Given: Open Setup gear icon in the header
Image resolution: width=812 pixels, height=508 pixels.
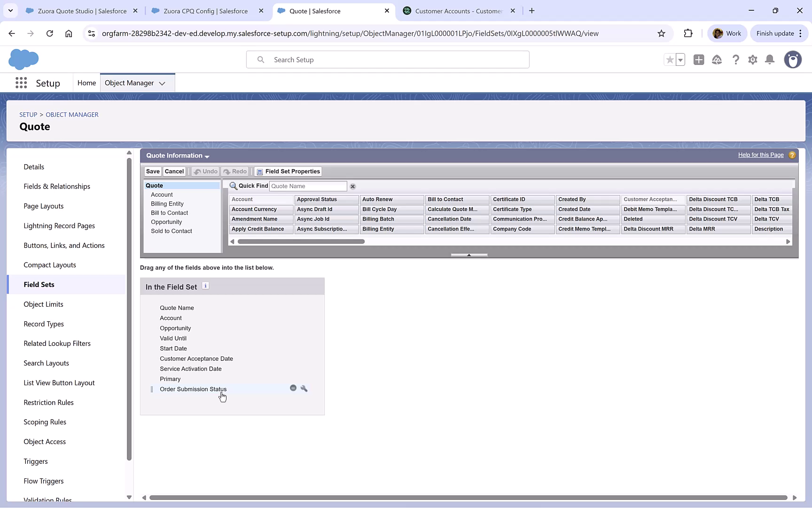Looking at the screenshot, I should [x=752, y=60].
